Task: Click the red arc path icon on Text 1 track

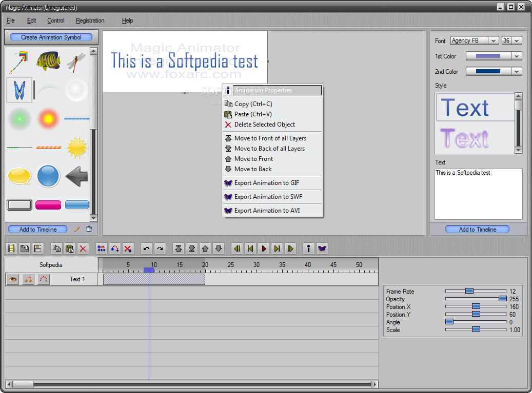Action: pyautogui.click(x=44, y=279)
